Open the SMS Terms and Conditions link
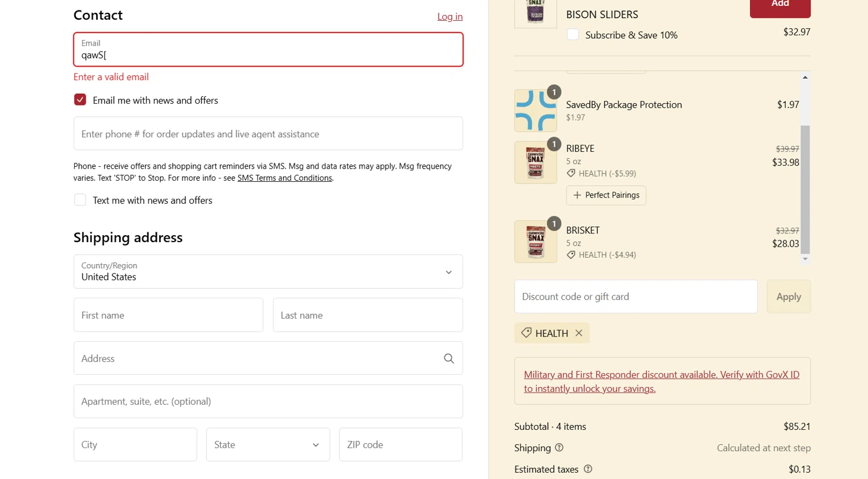This screenshot has height=479, width=868. pyautogui.click(x=285, y=178)
